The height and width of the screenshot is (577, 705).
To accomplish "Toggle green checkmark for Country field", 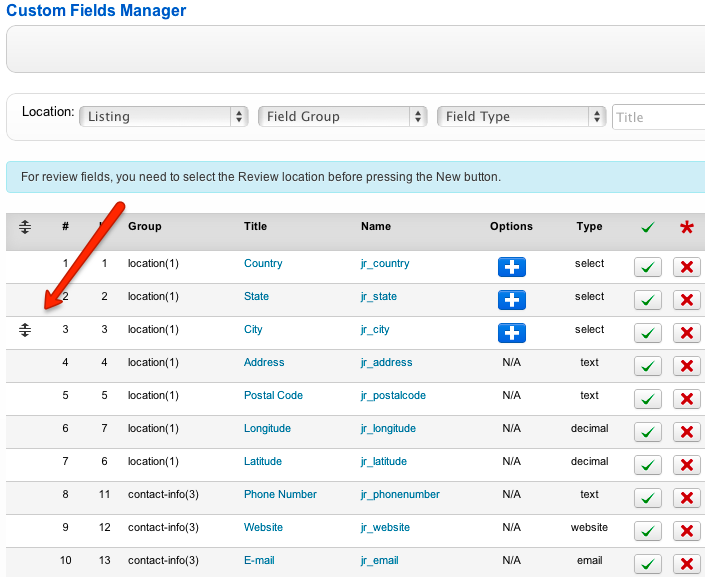I will tap(647, 267).
